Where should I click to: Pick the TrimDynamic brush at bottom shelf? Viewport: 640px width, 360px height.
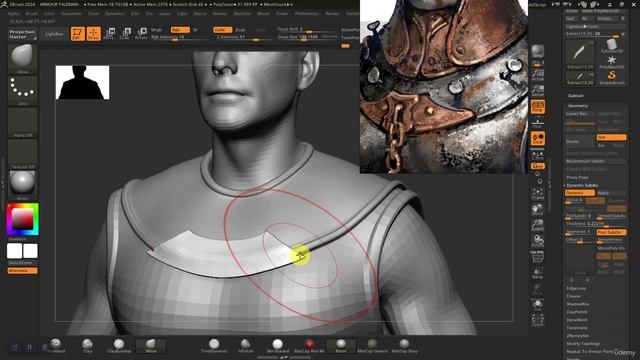tap(214, 345)
